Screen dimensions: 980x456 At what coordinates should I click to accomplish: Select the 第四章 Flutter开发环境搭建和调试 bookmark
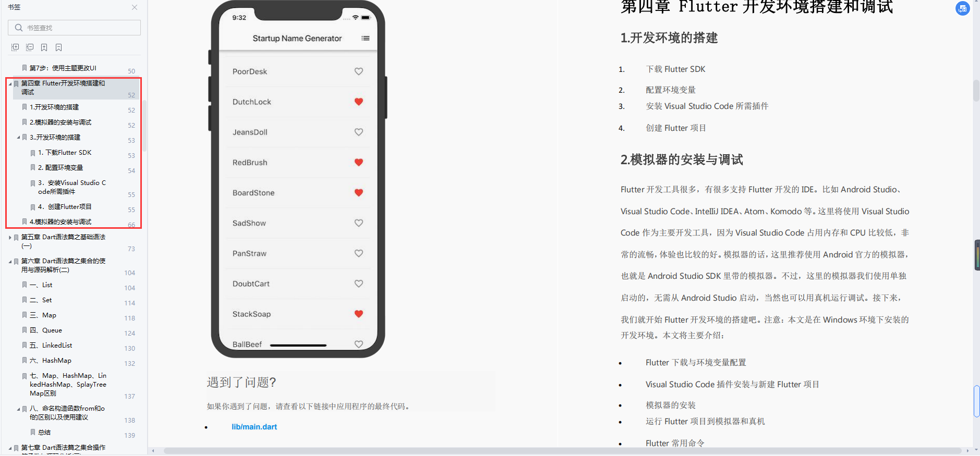pyautogui.click(x=63, y=88)
